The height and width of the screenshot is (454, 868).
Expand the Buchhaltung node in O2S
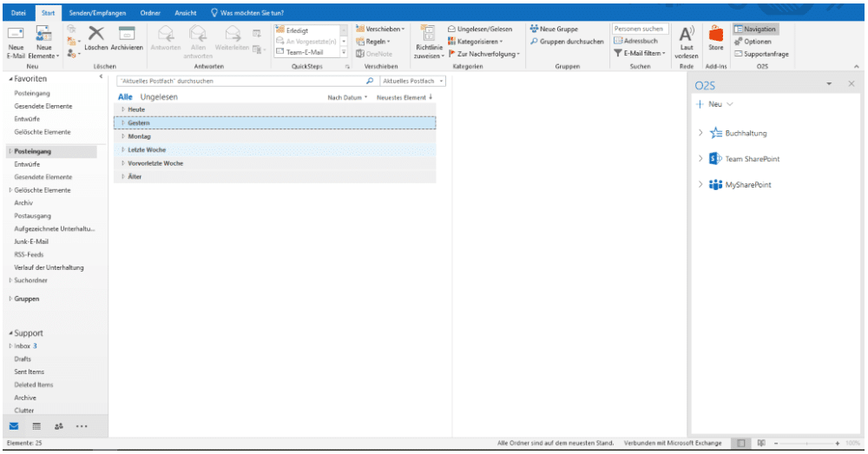tap(700, 133)
